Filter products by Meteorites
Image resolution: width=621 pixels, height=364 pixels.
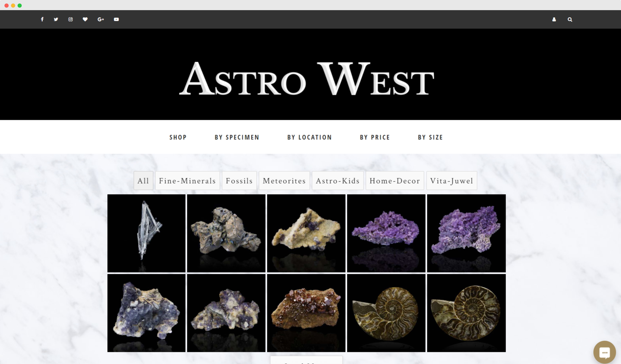pyautogui.click(x=284, y=181)
